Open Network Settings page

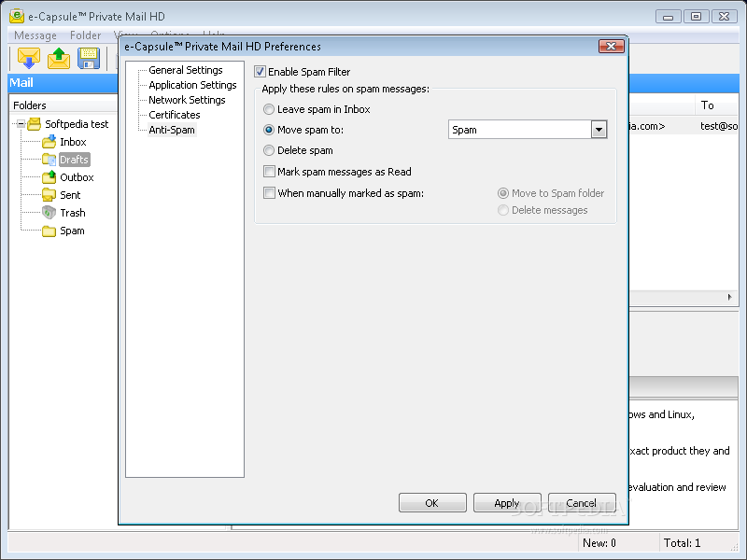187,100
